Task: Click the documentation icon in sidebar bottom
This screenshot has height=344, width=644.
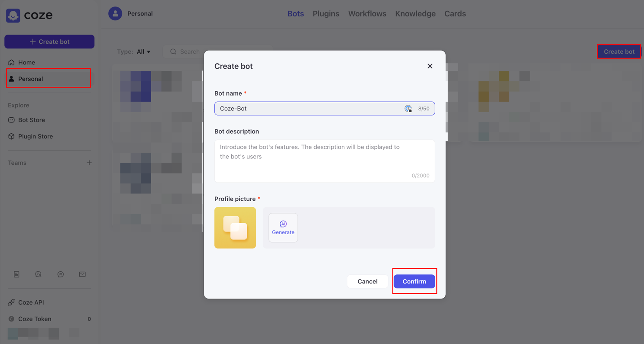Action: click(x=16, y=274)
